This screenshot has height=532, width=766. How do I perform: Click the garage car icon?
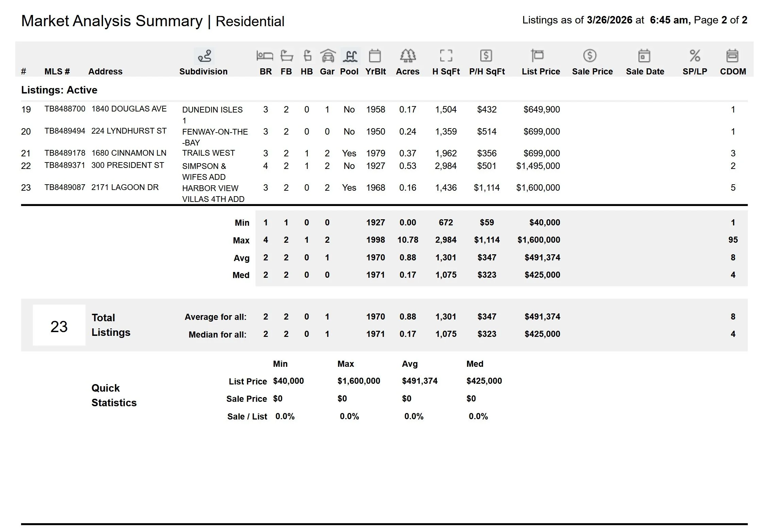point(328,56)
